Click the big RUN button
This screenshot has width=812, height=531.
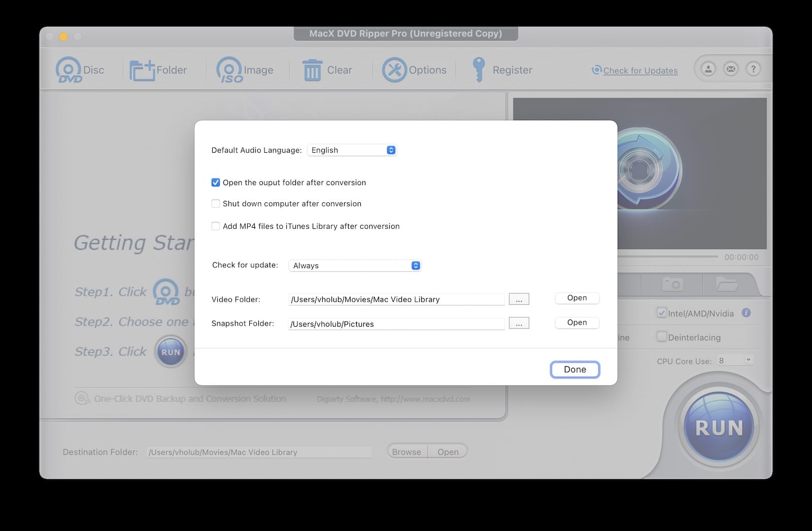pos(719,427)
